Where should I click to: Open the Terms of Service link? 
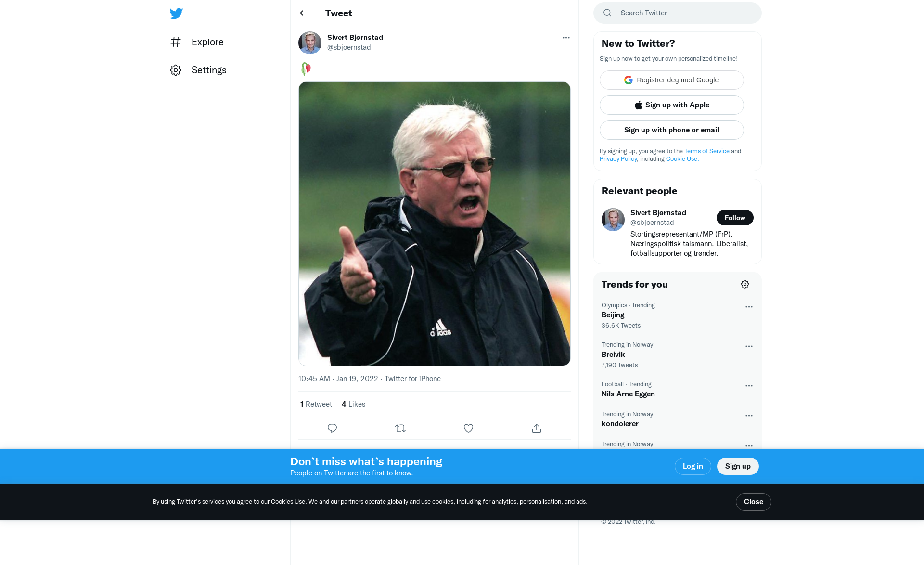(x=706, y=151)
